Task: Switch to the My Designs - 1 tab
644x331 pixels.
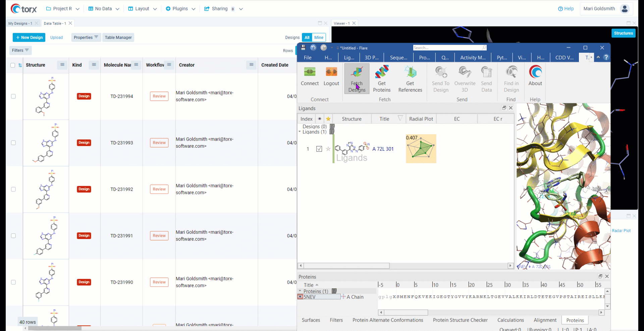Action: (20, 23)
